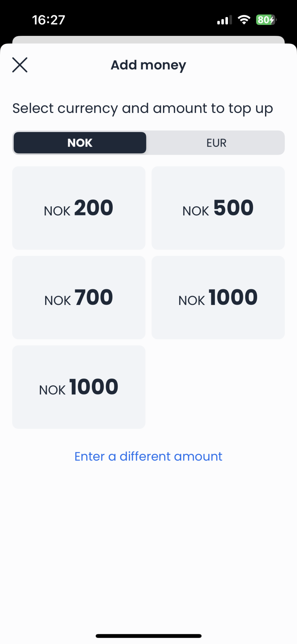Tap the battery charging indicator icon

(x=266, y=20)
